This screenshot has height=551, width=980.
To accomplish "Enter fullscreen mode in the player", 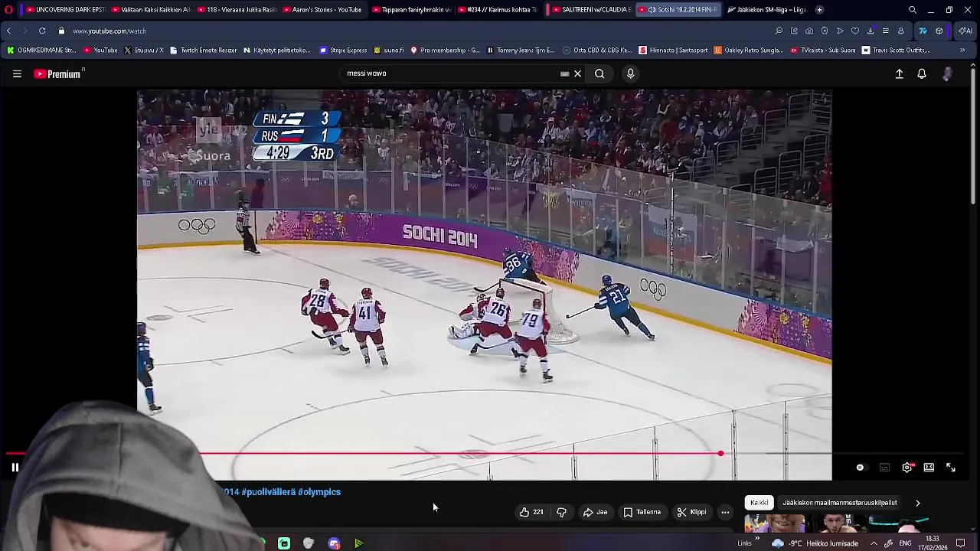I will (x=951, y=468).
